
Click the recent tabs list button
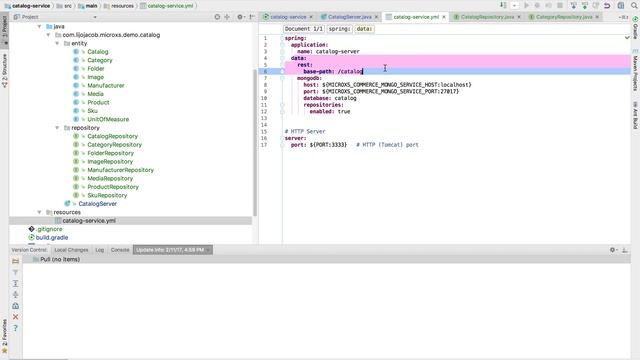coord(623,17)
